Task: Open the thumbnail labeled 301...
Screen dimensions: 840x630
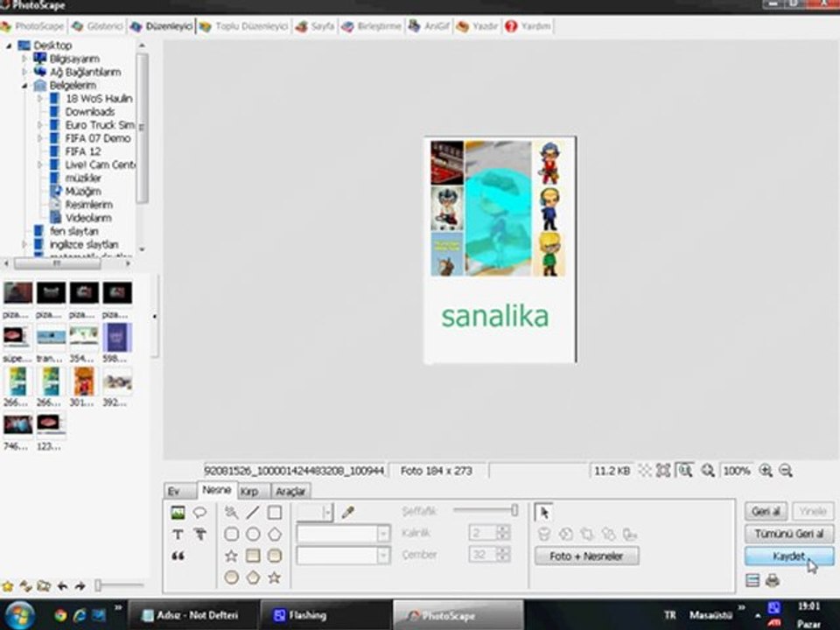Action: [x=84, y=381]
